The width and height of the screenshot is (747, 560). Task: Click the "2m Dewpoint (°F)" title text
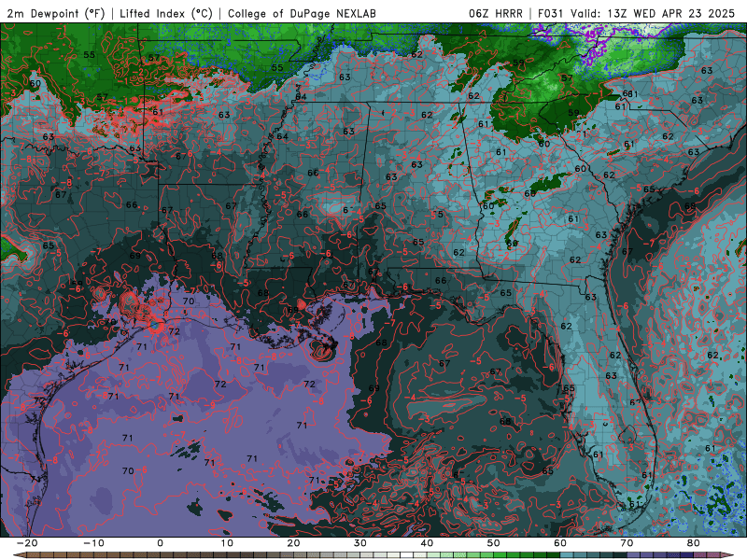pyautogui.click(x=56, y=13)
